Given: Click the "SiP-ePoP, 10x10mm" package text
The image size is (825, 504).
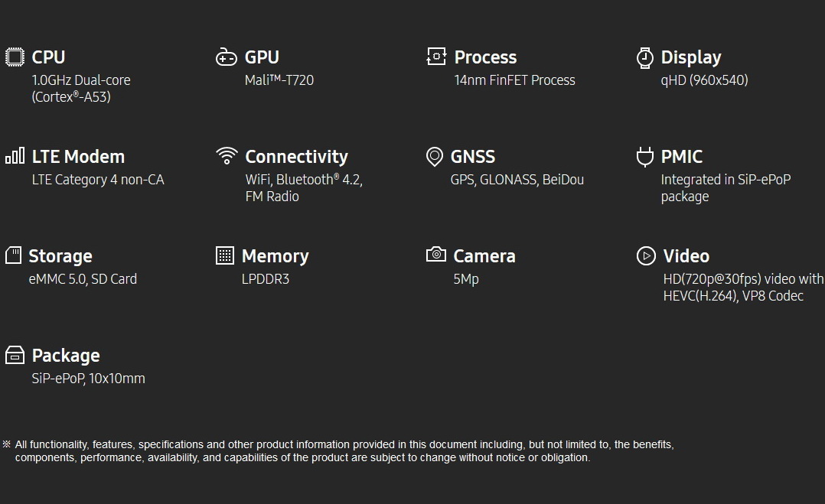Looking at the screenshot, I should coord(88,379).
